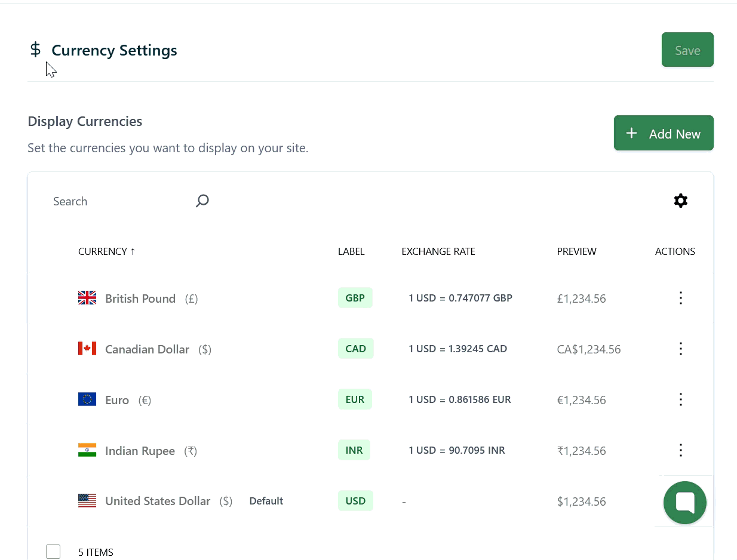Open table settings gear icon
This screenshot has height=560, width=737.
tap(680, 201)
